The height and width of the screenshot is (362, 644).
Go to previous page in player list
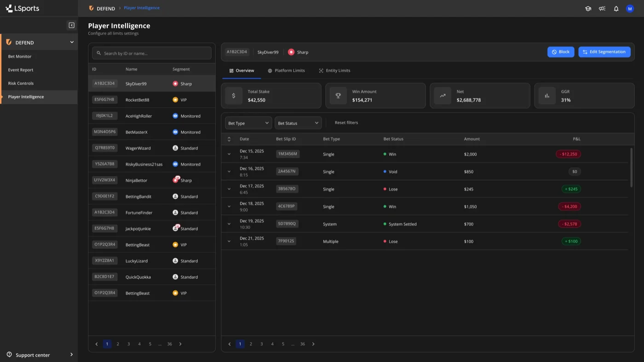pos(97,344)
